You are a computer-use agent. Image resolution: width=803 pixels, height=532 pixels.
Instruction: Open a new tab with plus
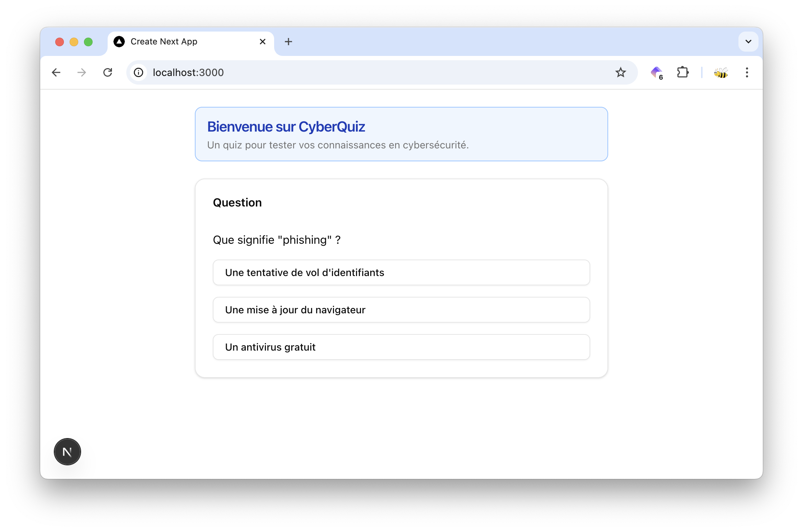tap(288, 42)
